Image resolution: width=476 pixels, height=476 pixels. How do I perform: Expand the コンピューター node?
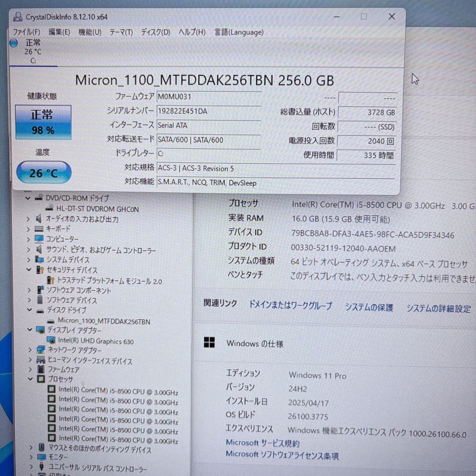[x=28, y=239]
